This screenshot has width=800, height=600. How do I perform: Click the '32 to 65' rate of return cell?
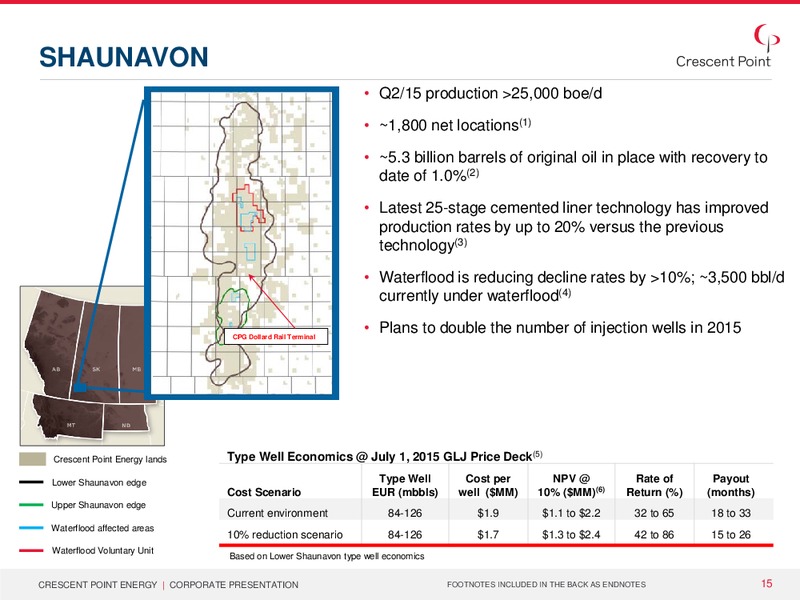[654, 513]
